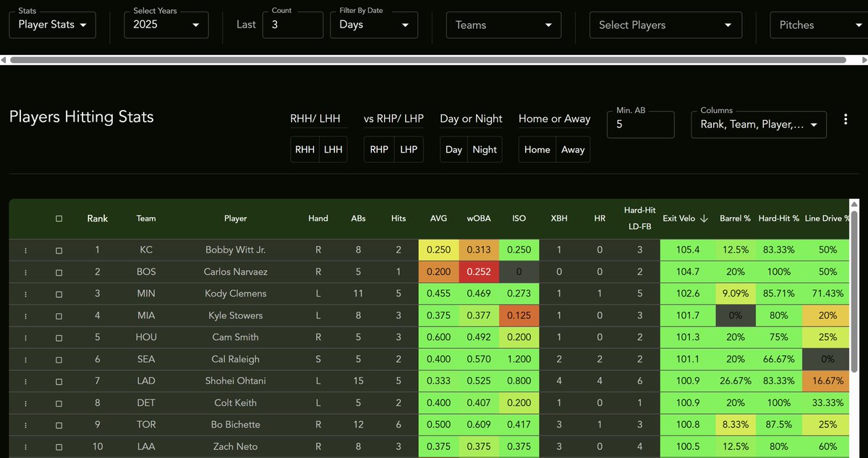The width and height of the screenshot is (868, 458).
Task: Open row menu for Carlos Narvaez
Action: pos(25,272)
